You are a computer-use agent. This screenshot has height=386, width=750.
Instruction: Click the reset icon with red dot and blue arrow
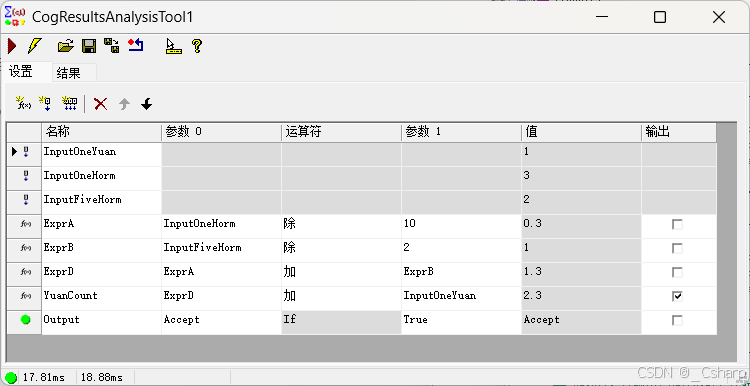tap(136, 46)
